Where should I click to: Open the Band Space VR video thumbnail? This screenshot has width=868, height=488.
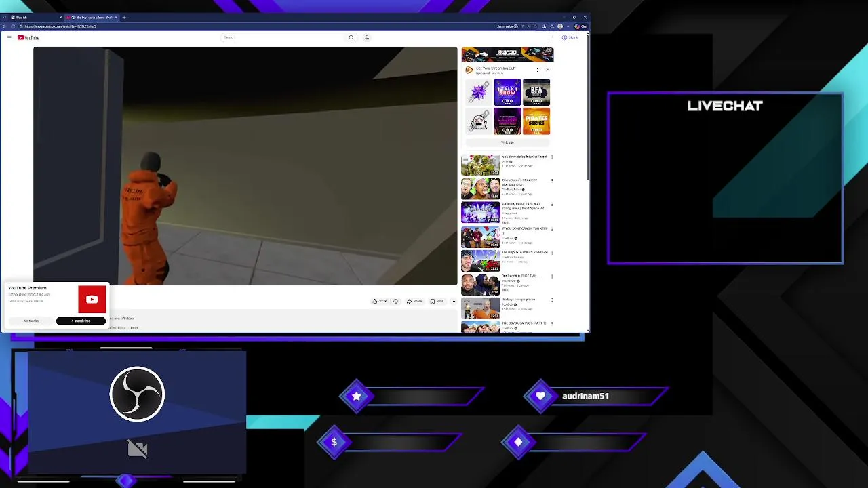point(480,212)
